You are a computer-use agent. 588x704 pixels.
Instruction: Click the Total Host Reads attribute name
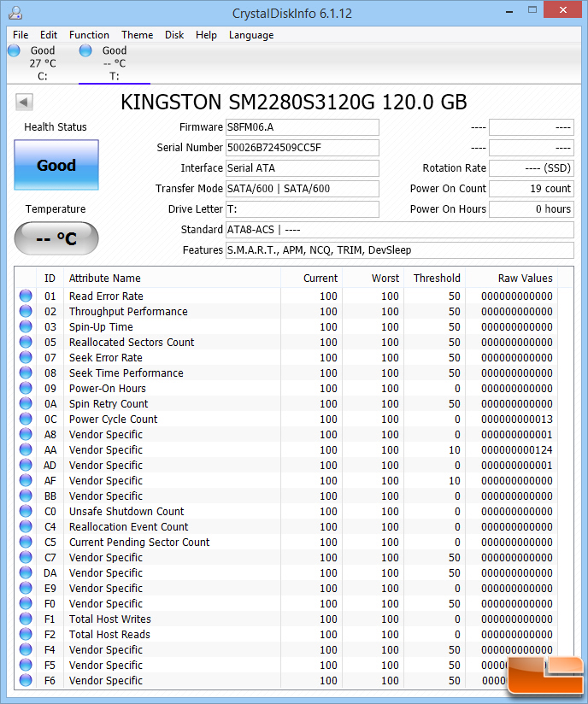(x=109, y=635)
